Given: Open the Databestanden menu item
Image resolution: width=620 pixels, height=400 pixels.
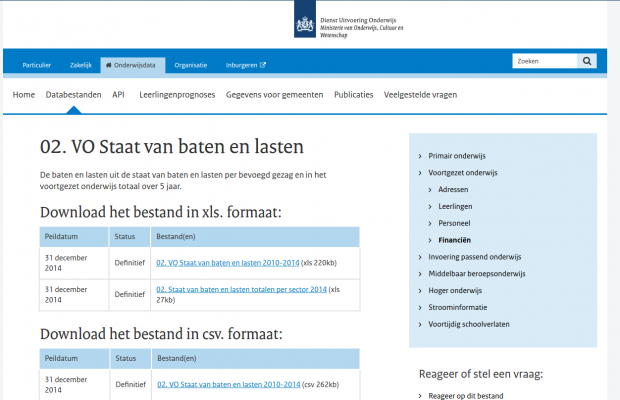Looking at the screenshot, I should click(74, 95).
